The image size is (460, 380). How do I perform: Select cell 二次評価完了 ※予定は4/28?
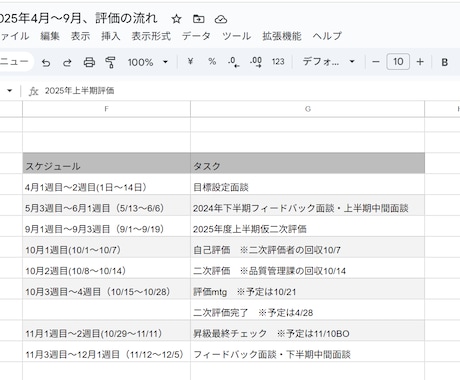[x=307, y=310]
